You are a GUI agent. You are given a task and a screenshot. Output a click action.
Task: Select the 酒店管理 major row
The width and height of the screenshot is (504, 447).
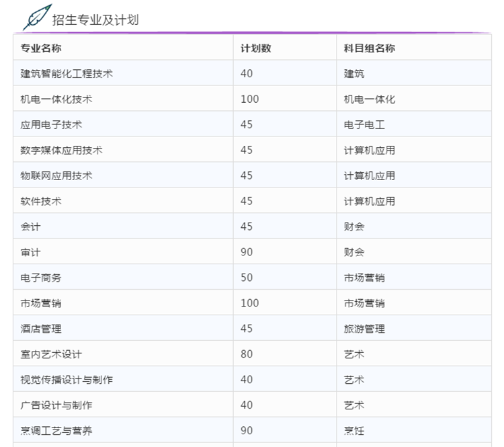coord(41,329)
